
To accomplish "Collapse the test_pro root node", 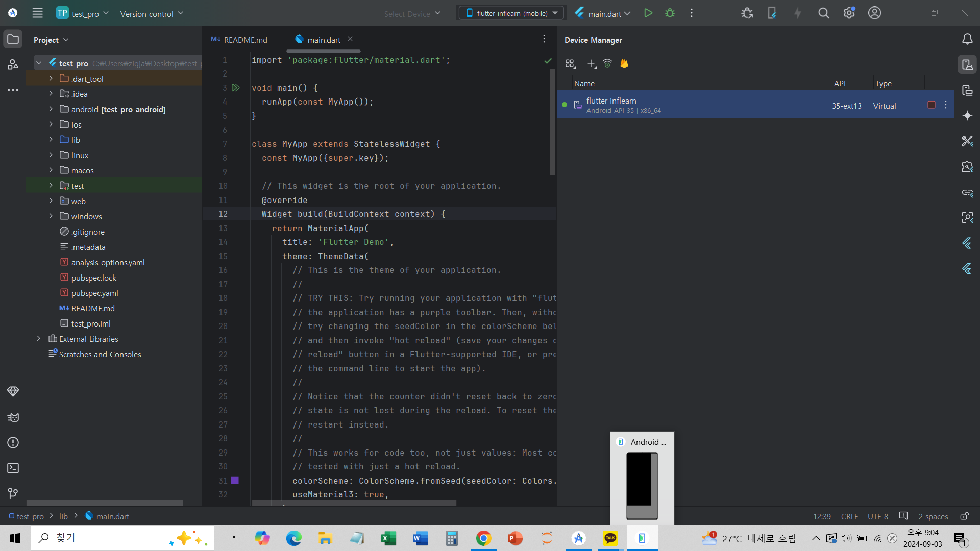I will pyautogui.click(x=39, y=63).
